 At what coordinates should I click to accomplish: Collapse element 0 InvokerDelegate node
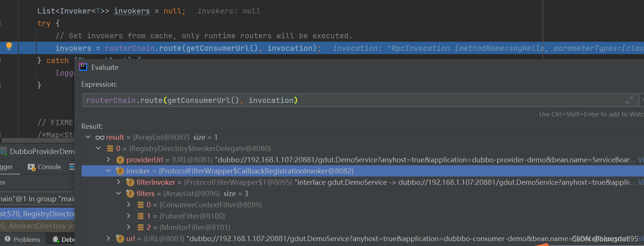click(x=98, y=148)
